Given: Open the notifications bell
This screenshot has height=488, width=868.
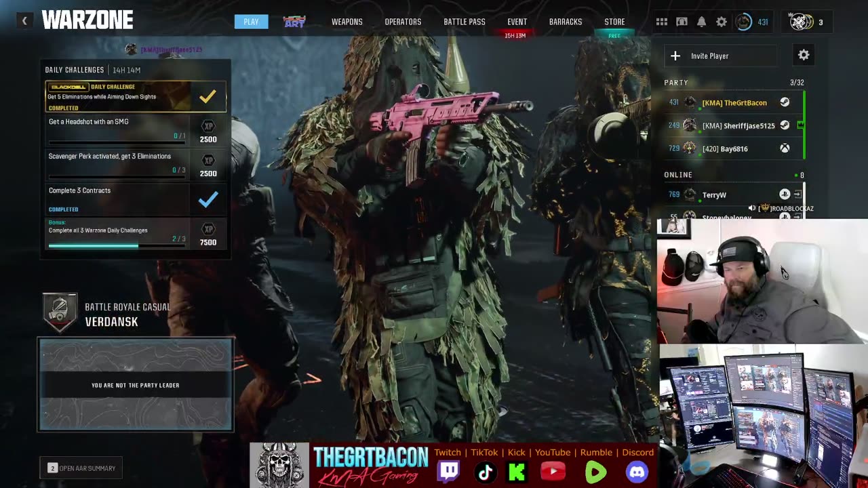Looking at the screenshot, I should point(701,22).
